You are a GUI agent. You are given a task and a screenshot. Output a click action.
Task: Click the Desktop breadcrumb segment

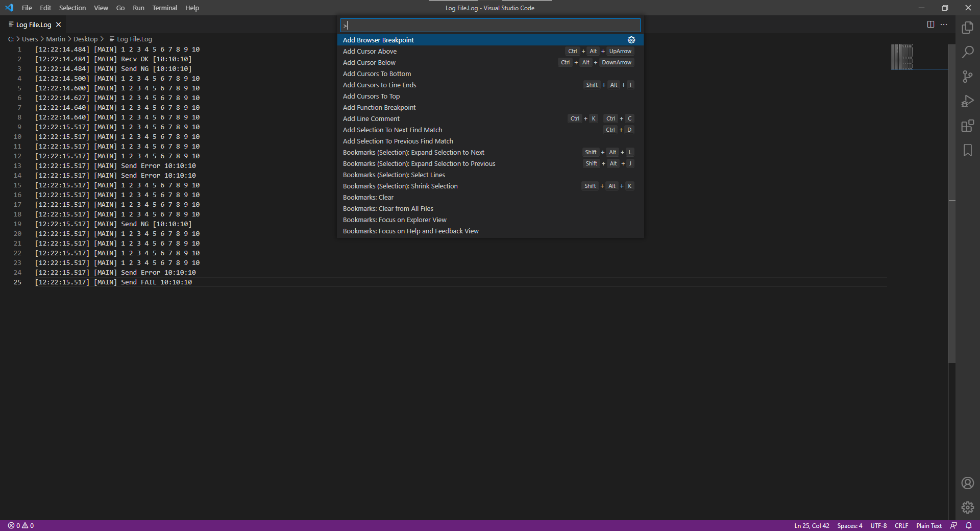coord(85,39)
